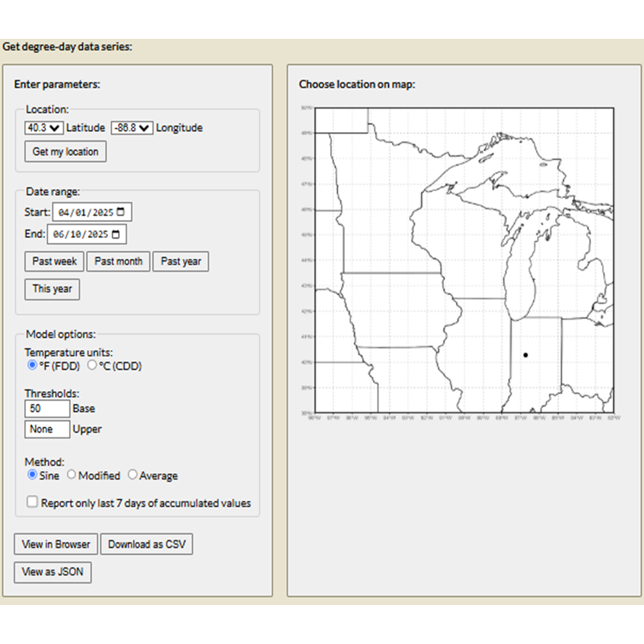The height and width of the screenshot is (644, 644).
Task: Click View in Browser button
Action: (56, 544)
